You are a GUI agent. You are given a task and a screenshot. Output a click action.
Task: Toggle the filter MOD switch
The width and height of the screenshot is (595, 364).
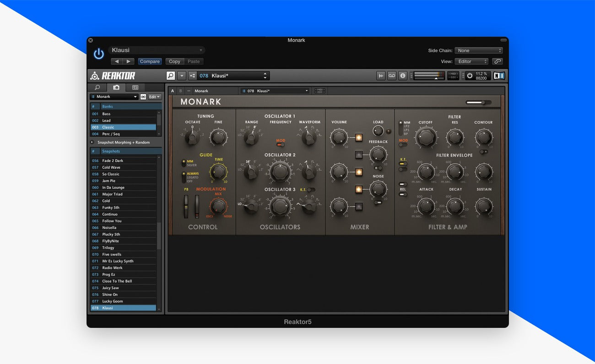click(403, 145)
